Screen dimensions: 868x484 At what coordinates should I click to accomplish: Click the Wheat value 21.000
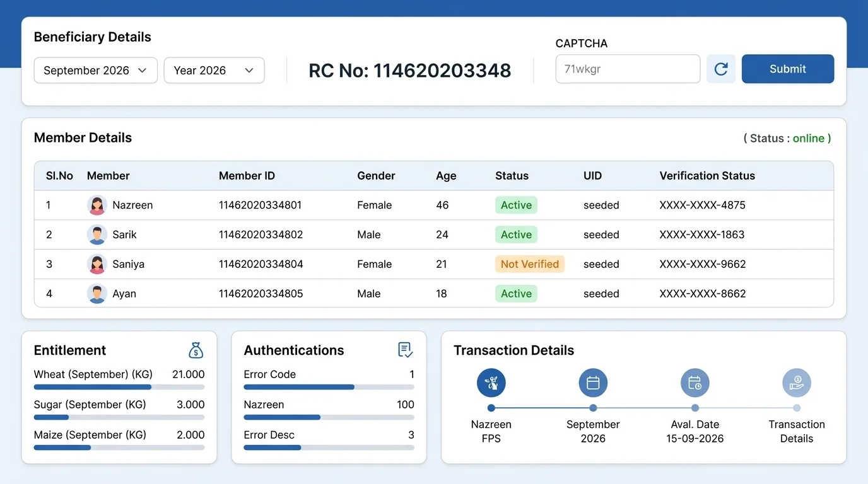[189, 374]
